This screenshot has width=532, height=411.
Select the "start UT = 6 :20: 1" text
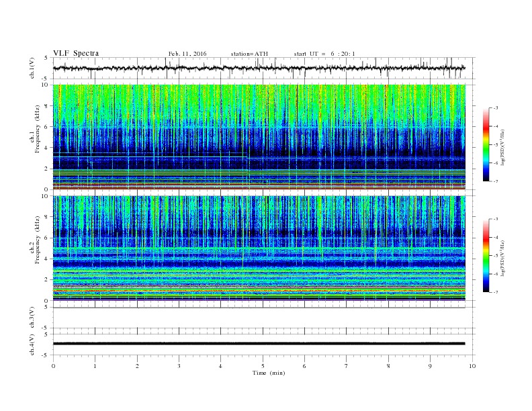pyautogui.click(x=324, y=54)
